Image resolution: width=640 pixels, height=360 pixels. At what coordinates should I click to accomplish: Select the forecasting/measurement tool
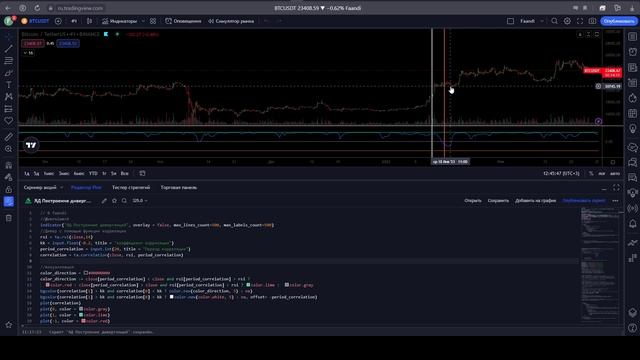point(9,109)
